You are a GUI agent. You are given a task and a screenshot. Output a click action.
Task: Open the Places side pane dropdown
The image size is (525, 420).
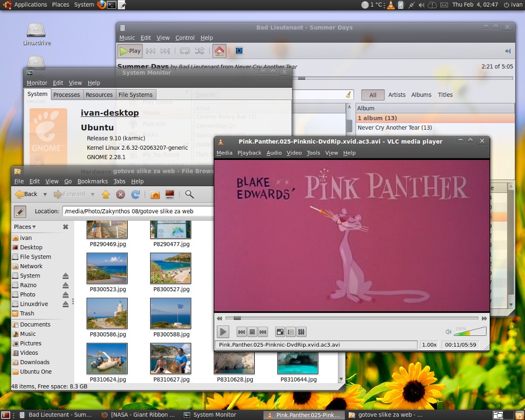coord(25,227)
